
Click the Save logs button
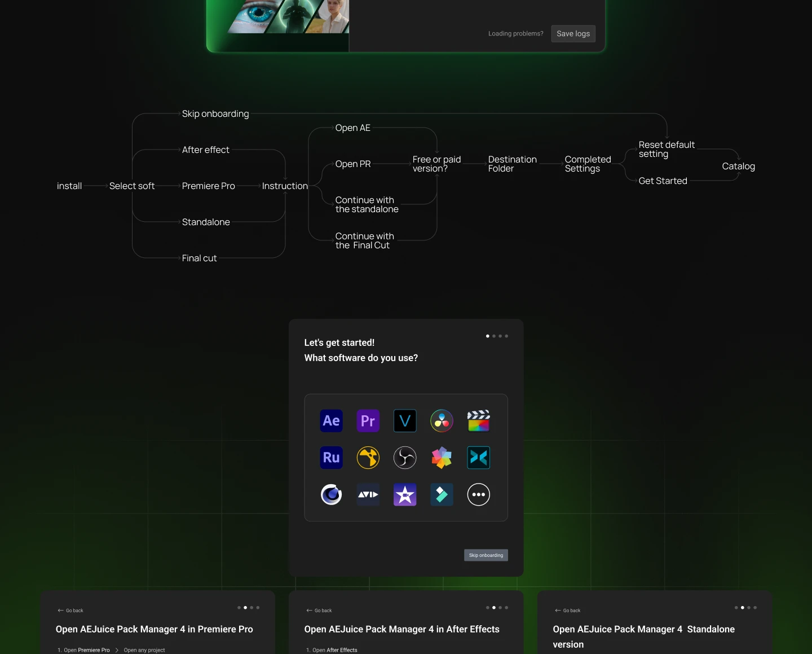point(573,34)
